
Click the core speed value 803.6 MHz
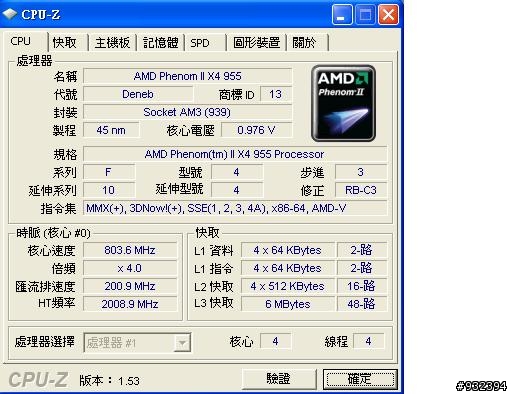130,250
